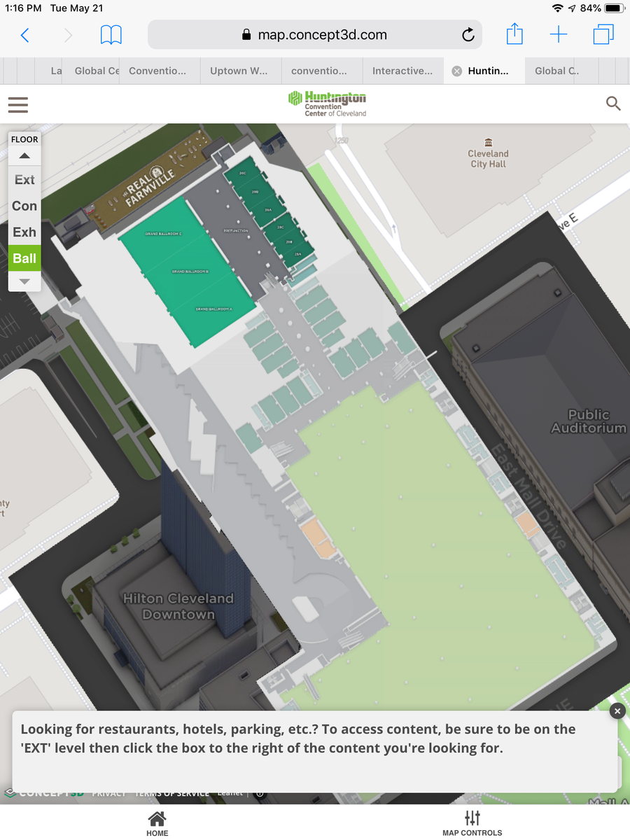Select room 26A on map
The image size is (630, 840).
point(267,209)
